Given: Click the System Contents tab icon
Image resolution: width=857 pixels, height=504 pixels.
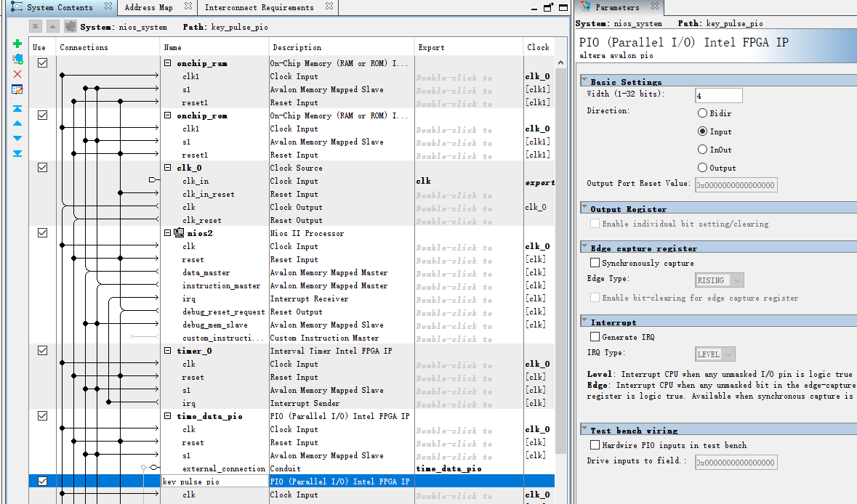Looking at the screenshot, I should pos(17,7).
